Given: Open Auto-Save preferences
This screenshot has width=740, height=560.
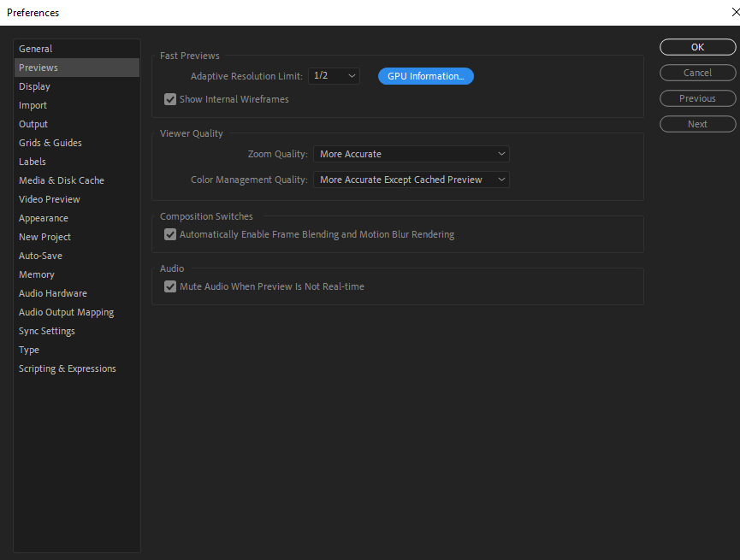Looking at the screenshot, I should [x=40, y=255].
